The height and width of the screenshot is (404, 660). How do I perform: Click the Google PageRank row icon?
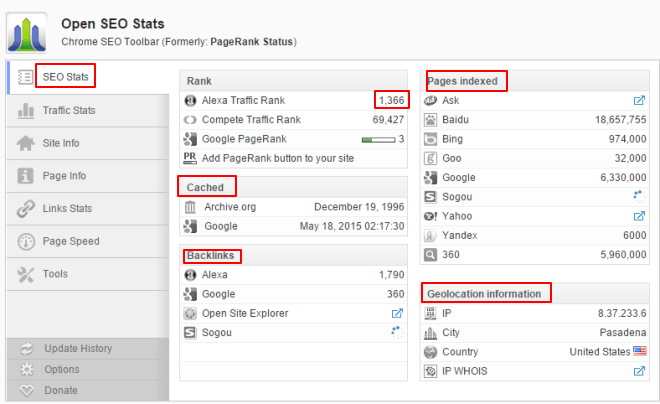coord(190,139)
